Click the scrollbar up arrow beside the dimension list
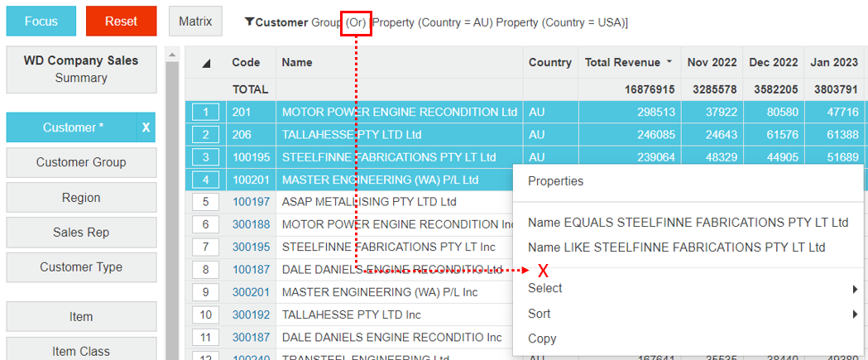 coord(171,55)
